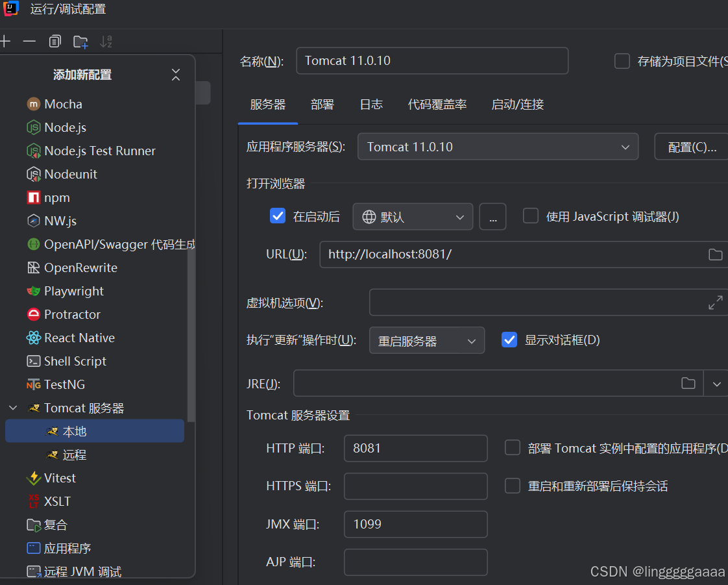Select the npm configuration icon

(34, 197)
